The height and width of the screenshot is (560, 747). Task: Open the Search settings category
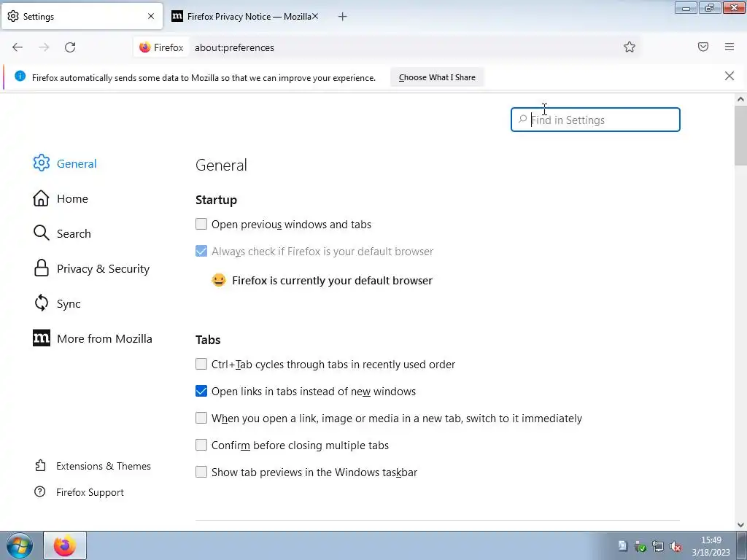point(74,234)
